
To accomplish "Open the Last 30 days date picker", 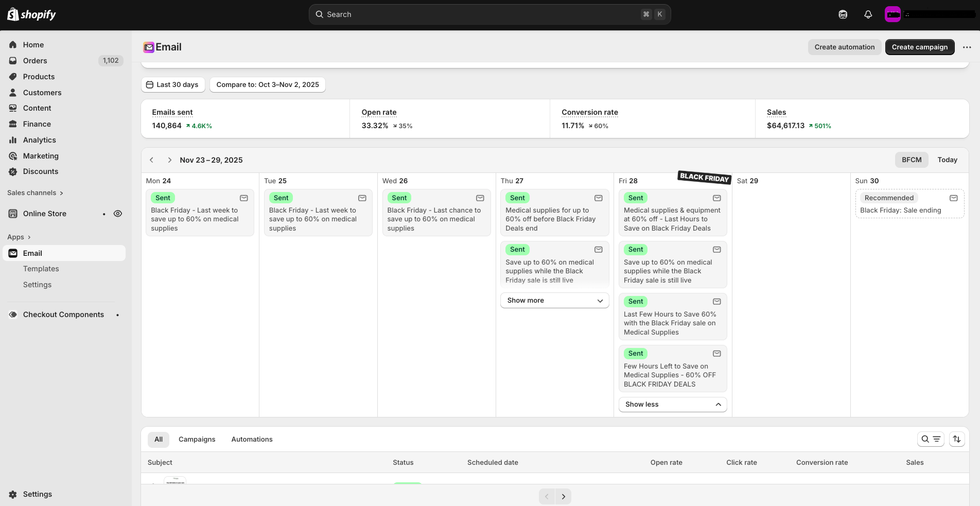I will click(x=173, y=85).
